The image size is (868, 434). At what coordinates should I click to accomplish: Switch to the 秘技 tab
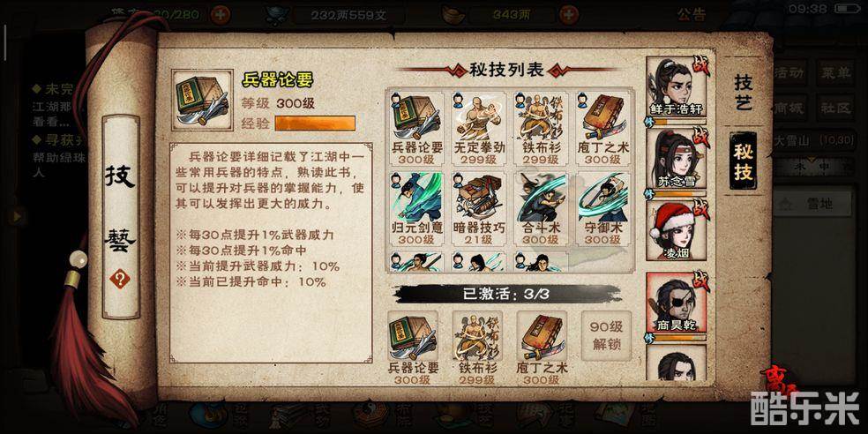743,160
